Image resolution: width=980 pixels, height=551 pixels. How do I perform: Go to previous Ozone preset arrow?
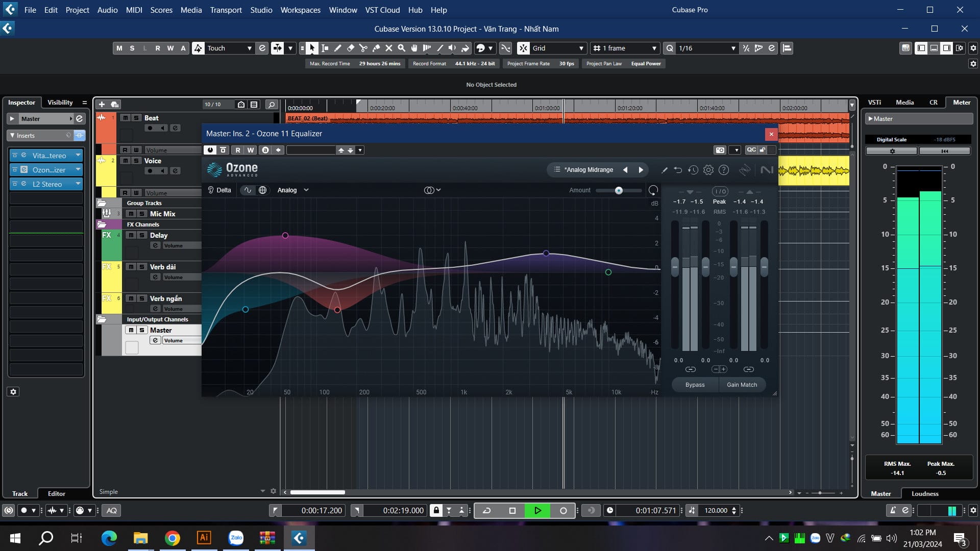click(x=625, y=169)
